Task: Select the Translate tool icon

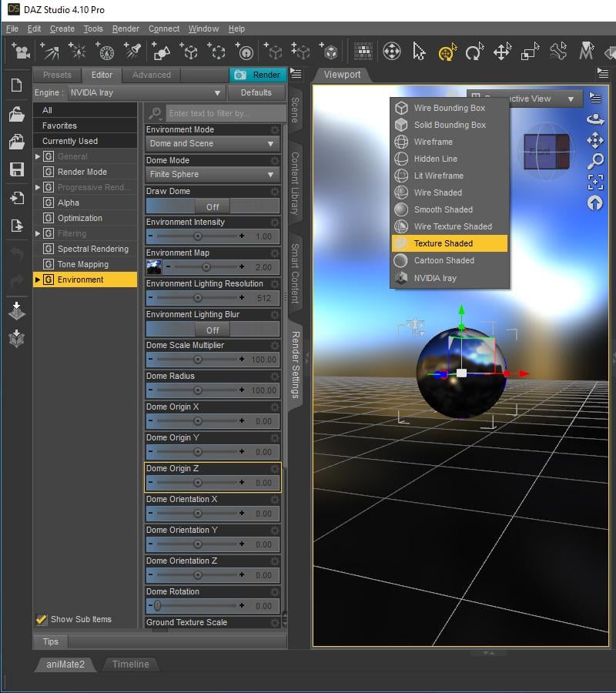Action: click(x=503, y=52)
